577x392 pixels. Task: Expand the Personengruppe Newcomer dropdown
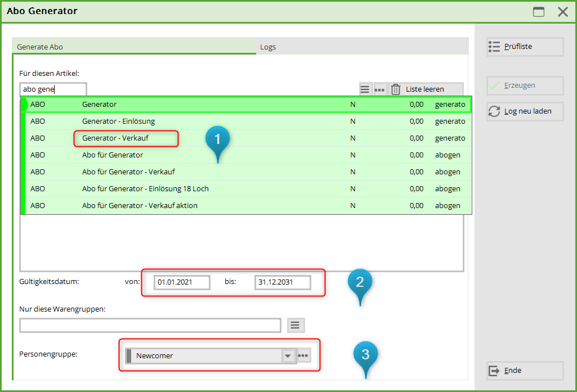(x=288, y=355)
